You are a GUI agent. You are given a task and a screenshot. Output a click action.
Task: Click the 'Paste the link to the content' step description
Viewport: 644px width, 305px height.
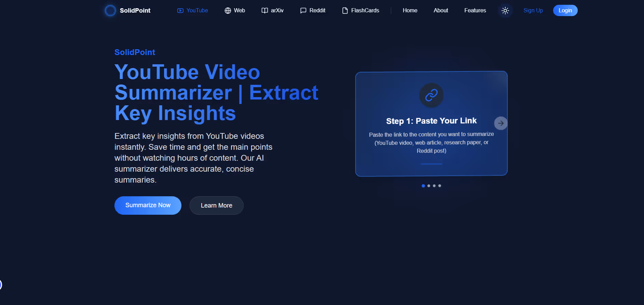tap(431, 143)
